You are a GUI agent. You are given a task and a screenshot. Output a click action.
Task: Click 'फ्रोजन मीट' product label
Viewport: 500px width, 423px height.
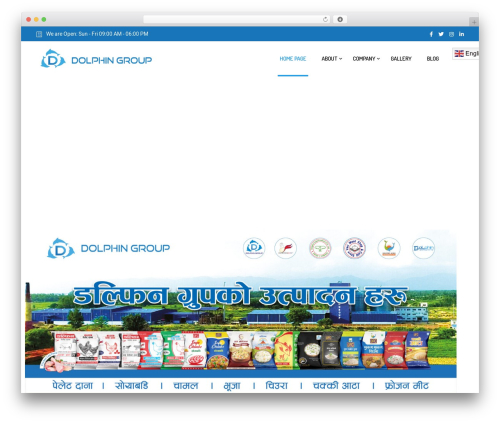(407, 386)
